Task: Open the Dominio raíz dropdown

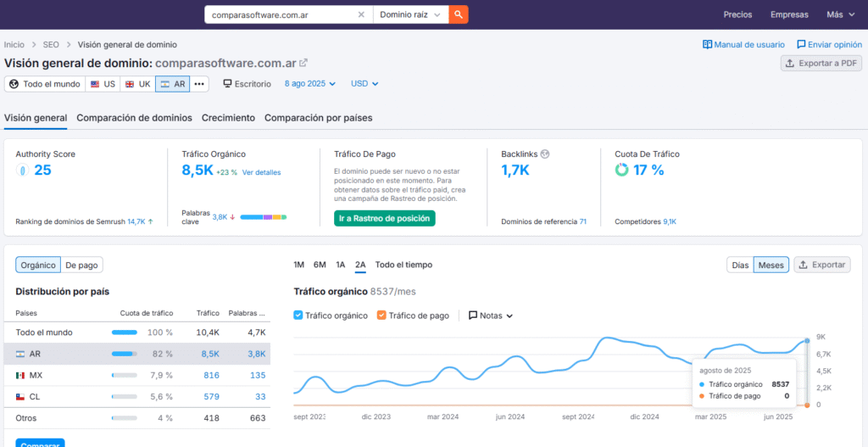Action: tap(411, 15)
